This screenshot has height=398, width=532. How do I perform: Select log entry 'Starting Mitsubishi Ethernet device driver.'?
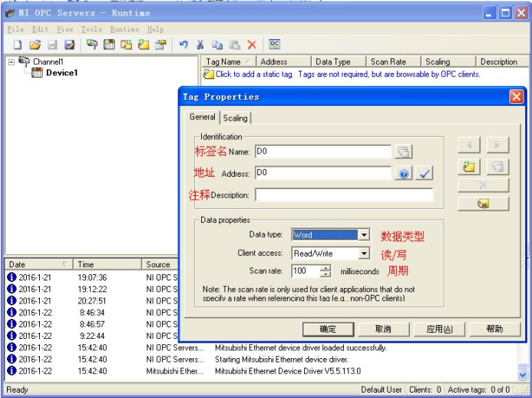[261, 359]
